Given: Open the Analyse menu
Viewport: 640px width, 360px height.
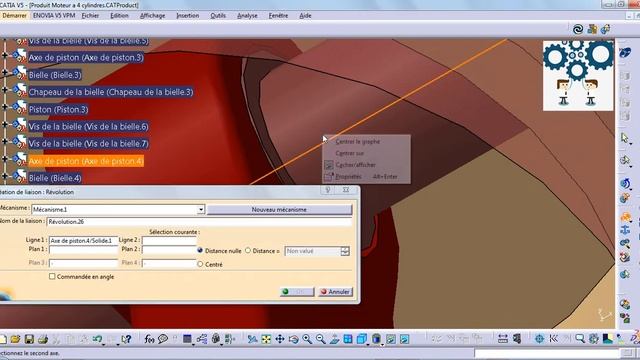Looking at the screenshot, I should tap(247, 16).
